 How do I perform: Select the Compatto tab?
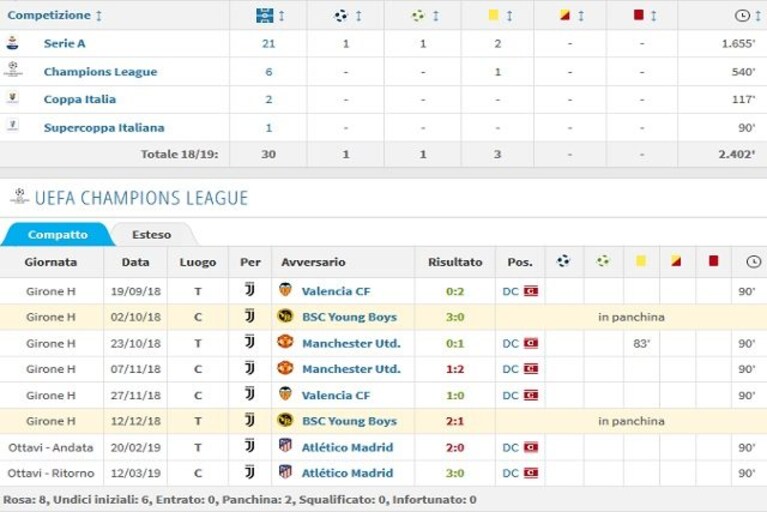58,235
